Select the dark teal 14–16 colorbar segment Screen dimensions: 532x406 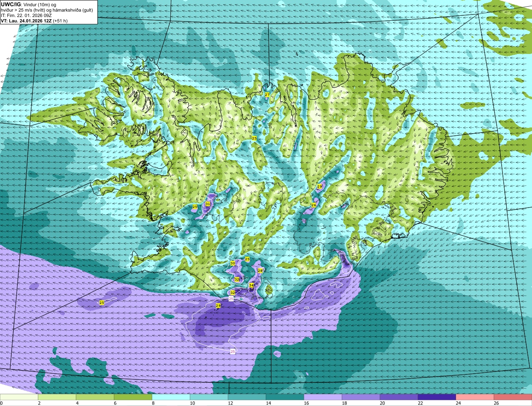(x=286, y=397)
